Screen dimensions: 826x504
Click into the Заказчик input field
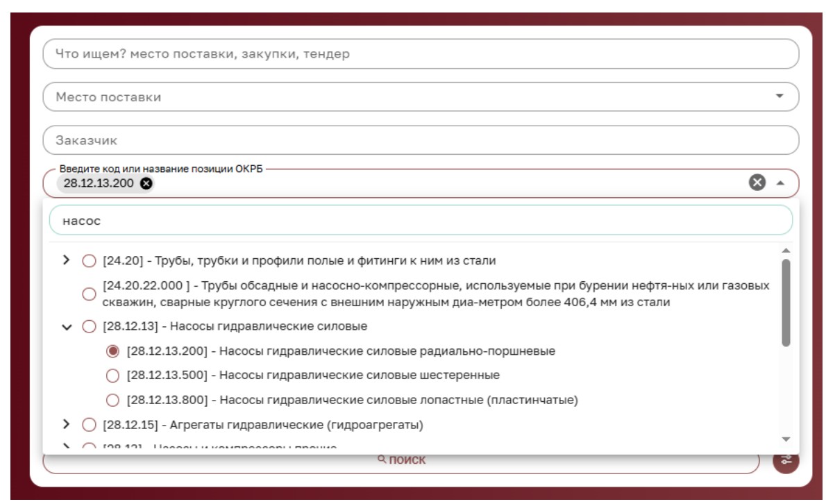[421, 140]
